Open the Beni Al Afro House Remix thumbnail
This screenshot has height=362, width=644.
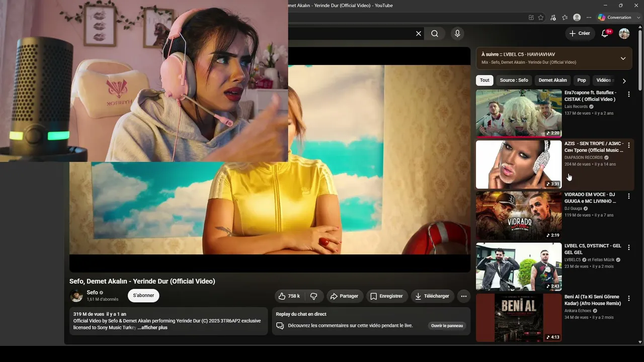(519, 317)
